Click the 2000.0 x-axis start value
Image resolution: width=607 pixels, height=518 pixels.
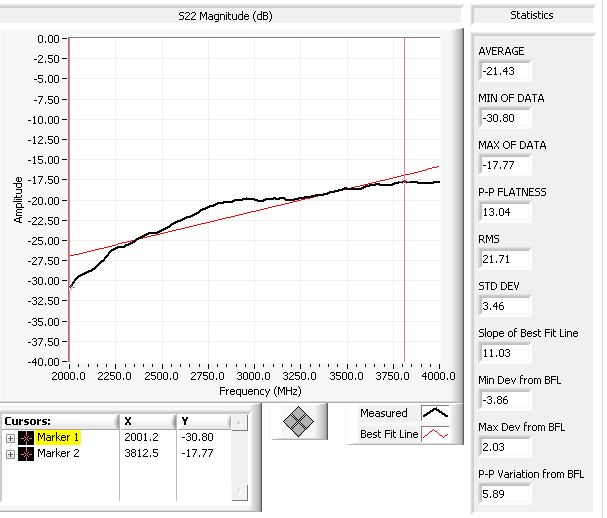pos(69,376)
